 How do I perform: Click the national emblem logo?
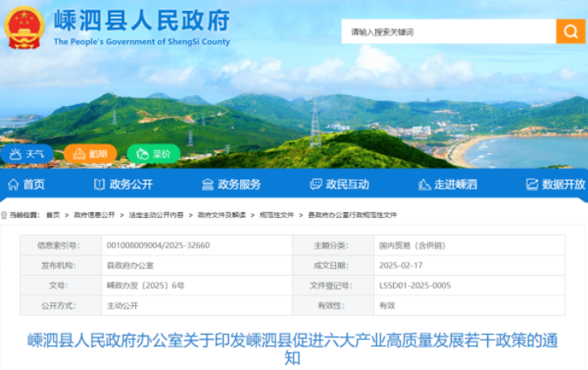point(24,28)
